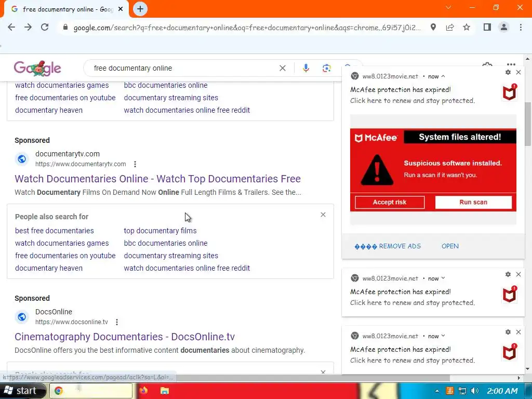The width and height of the screenshot is (532, 399).
Task: Click the vertical page scrollbar thumb
Action: coord(527,124)
